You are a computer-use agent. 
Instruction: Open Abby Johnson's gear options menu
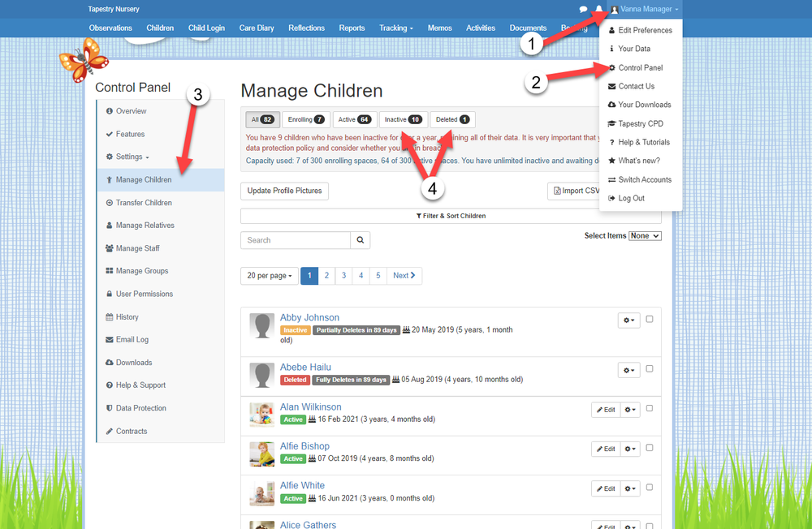pos(629,320)
